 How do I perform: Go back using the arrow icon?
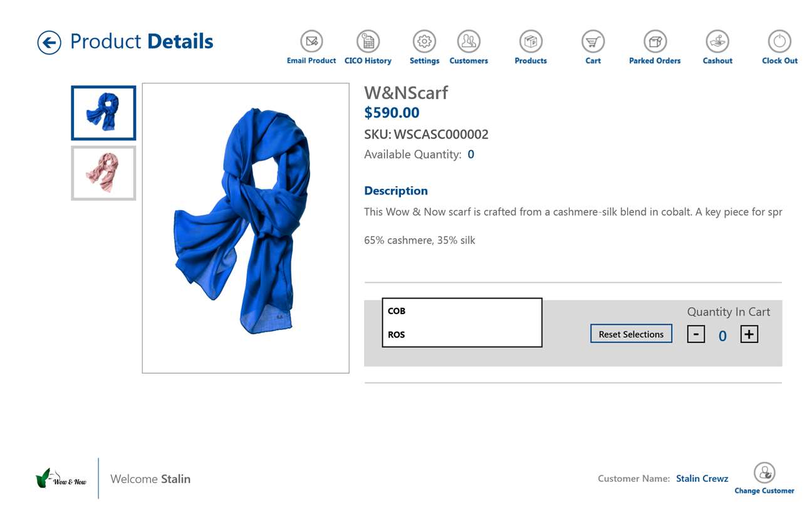coord(49,43)
